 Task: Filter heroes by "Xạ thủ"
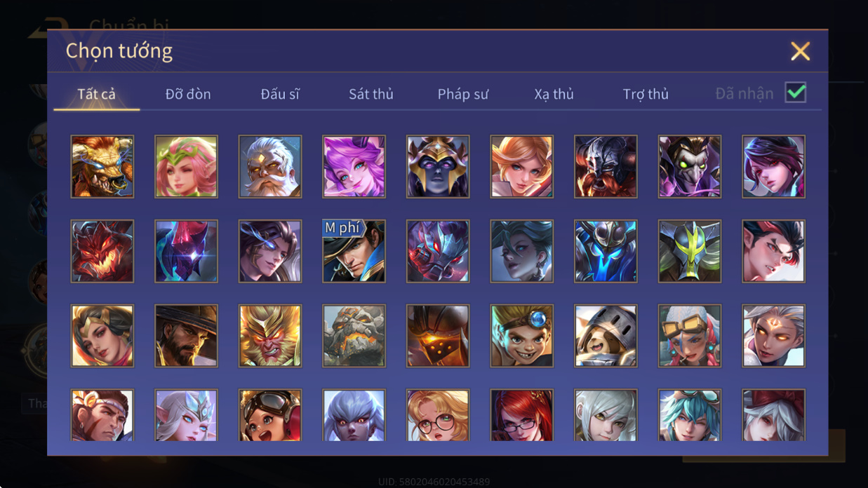[x=554, y=94]
